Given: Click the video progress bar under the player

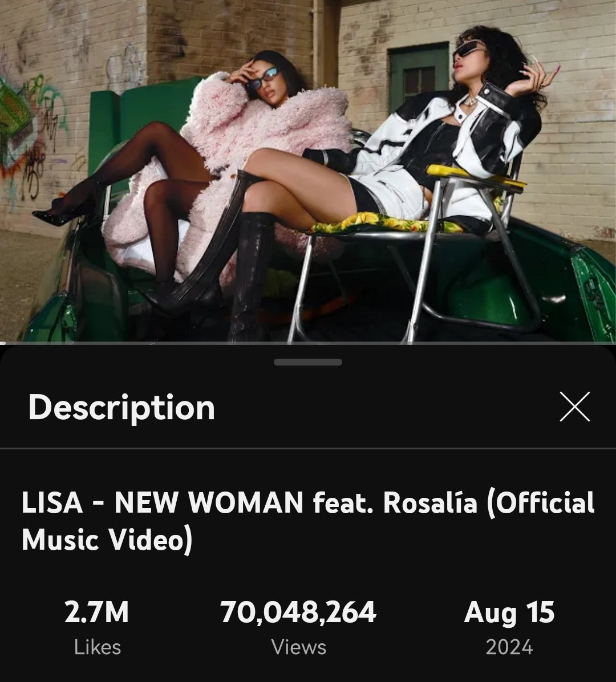Looking at the screenshot, I should 308,343.
